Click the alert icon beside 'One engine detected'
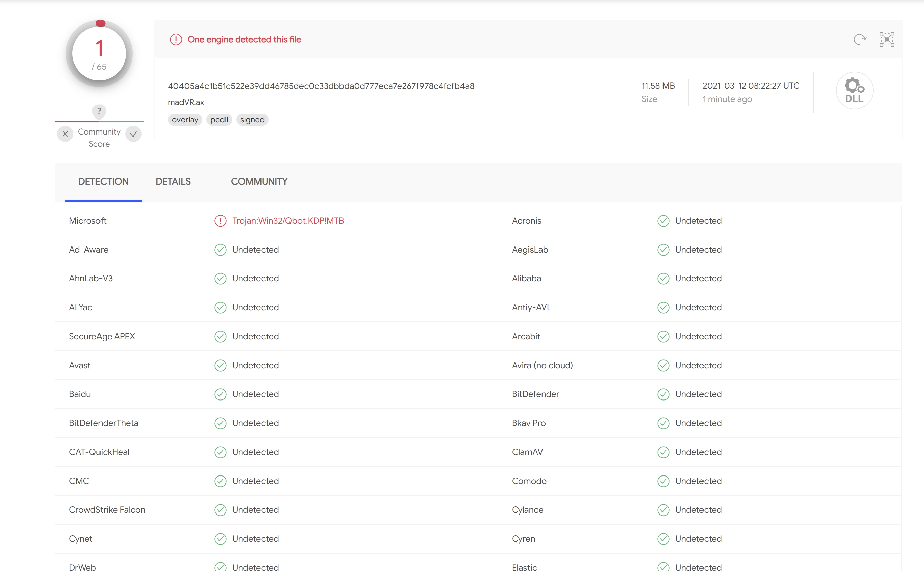The image size is (924, 571). click(176, 39)
